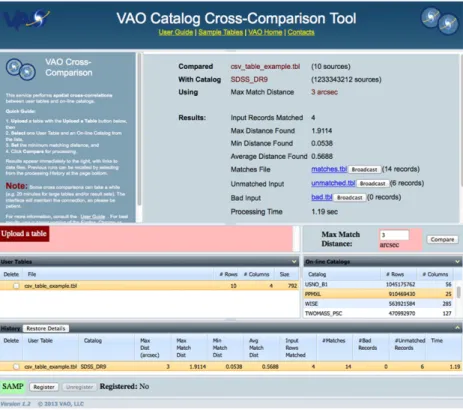Download unmatched.tbl file

coord(333,183)
